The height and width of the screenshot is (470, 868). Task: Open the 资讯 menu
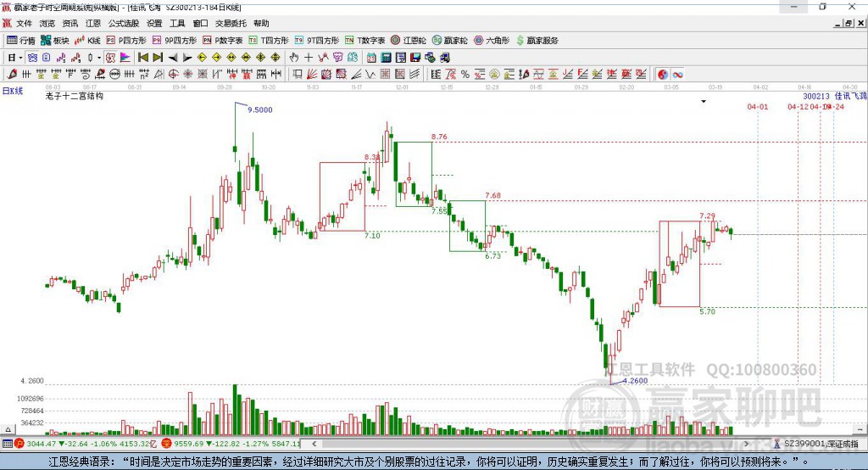pos(70,23)
